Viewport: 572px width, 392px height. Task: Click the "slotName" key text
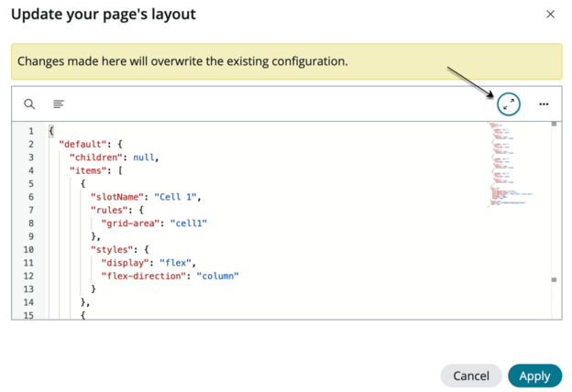[116, 197]
